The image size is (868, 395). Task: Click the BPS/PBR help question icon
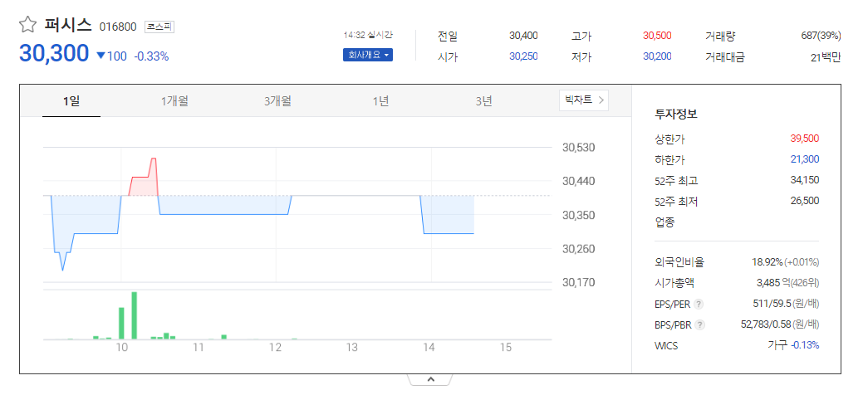point(700,324)
